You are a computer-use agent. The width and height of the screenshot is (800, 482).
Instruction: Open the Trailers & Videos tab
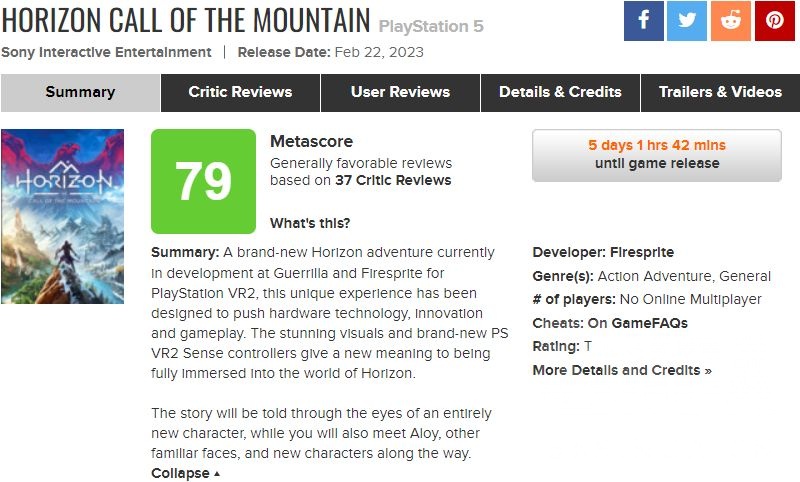pyautogui.click(x=720, y=92)
